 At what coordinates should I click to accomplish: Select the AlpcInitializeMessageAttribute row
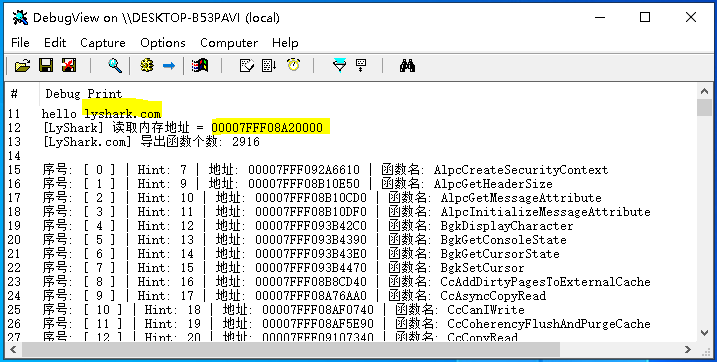click(x=351, y=212)
